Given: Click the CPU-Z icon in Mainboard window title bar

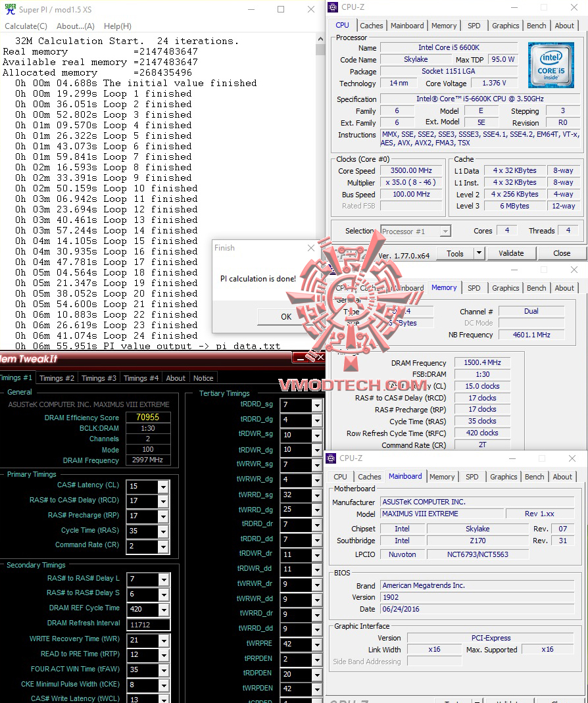Looking at the screenshot, I should point(331,458).
